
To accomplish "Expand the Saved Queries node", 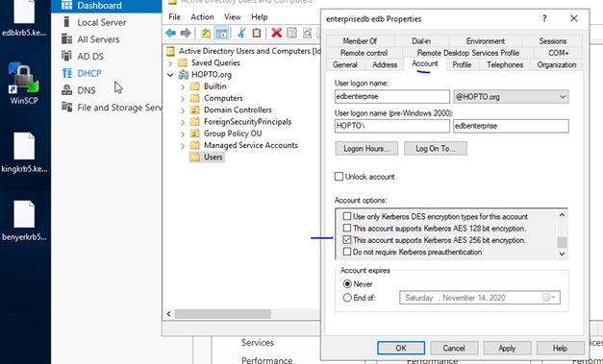I will [x=170, y=63].
